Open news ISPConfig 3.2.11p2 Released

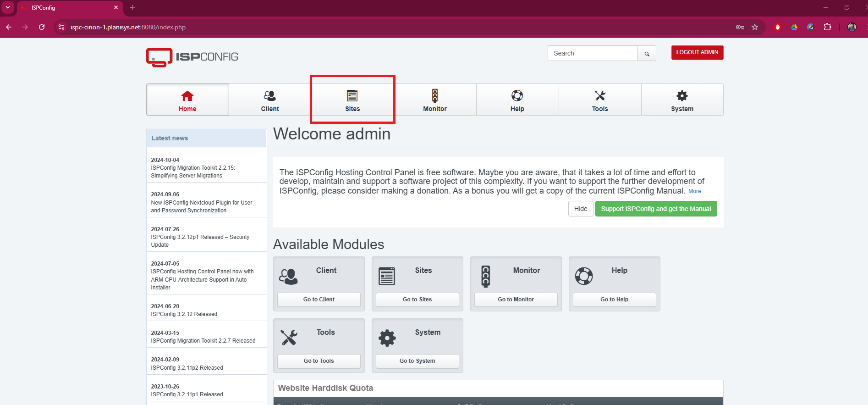coord(187,368)
